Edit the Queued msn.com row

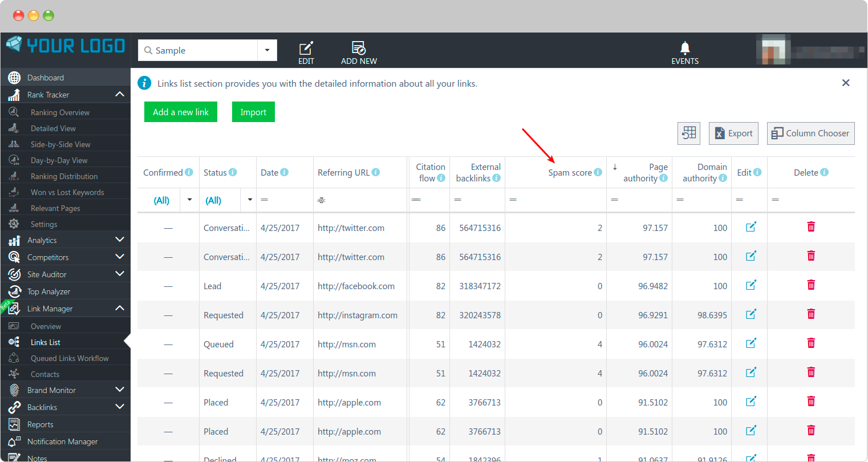[751, 343]
